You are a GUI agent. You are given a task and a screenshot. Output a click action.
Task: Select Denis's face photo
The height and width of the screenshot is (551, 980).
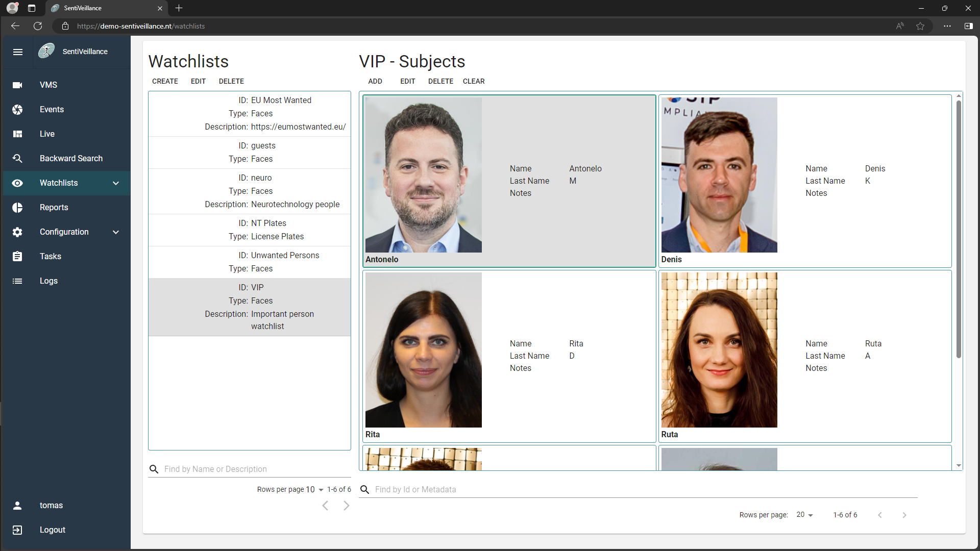[x=719, y=174]
